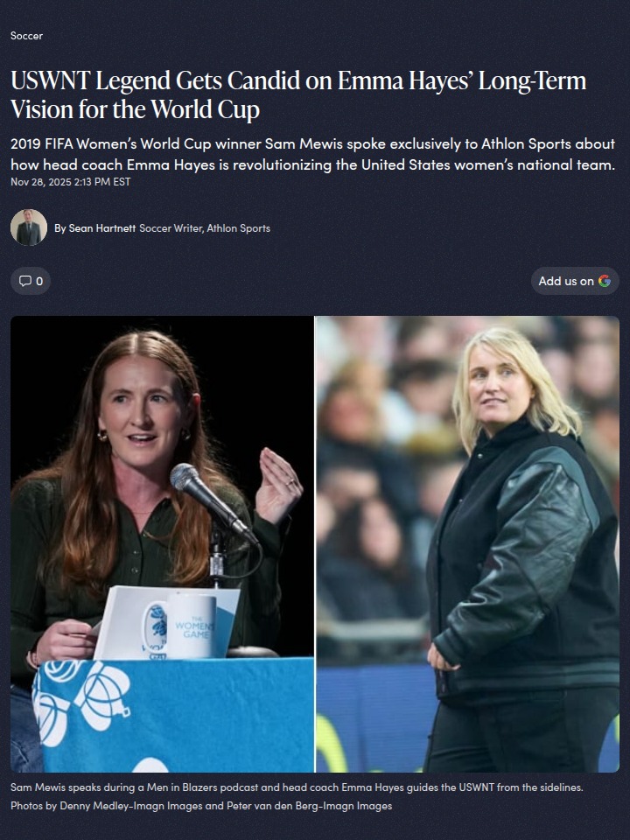Viewport: 630px width, 840px height.
Task: Click the comment count number
Action: [39, 281]
